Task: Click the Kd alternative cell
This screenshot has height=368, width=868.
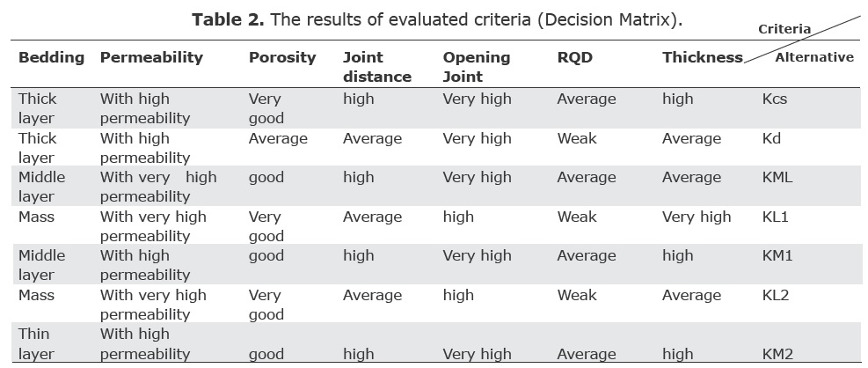Action: [x=771, y=138]
